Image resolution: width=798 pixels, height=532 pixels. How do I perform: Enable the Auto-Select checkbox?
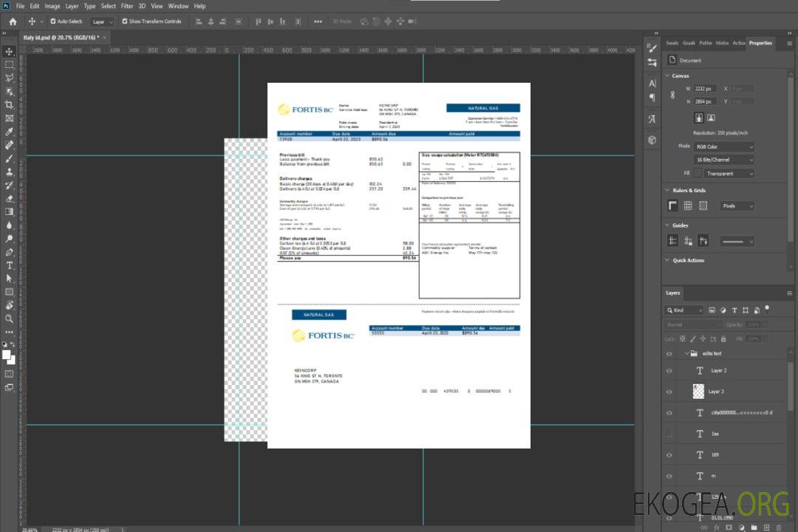(53, 21)
